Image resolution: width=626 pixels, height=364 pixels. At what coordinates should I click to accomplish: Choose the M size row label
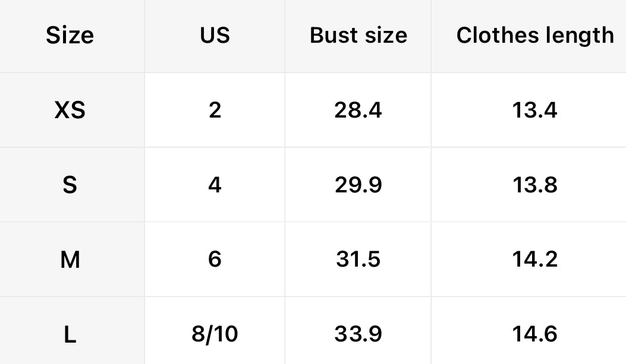(70, 259)
